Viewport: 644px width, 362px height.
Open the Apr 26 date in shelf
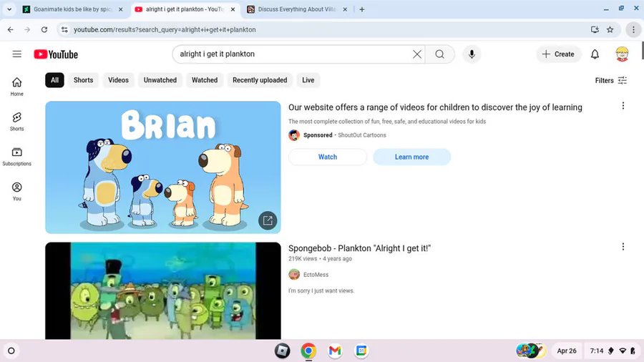click(x=567, y=351)
